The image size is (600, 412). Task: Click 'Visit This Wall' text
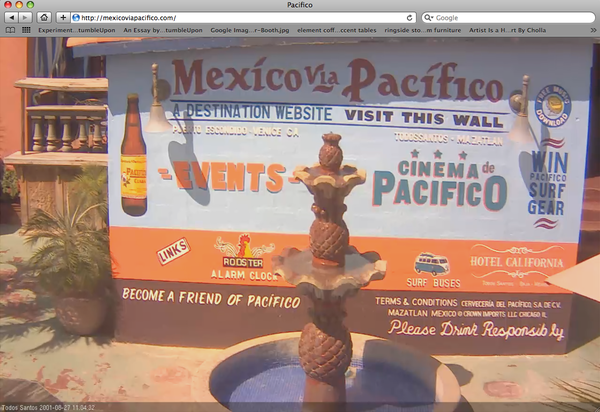(x=423, y=118)
